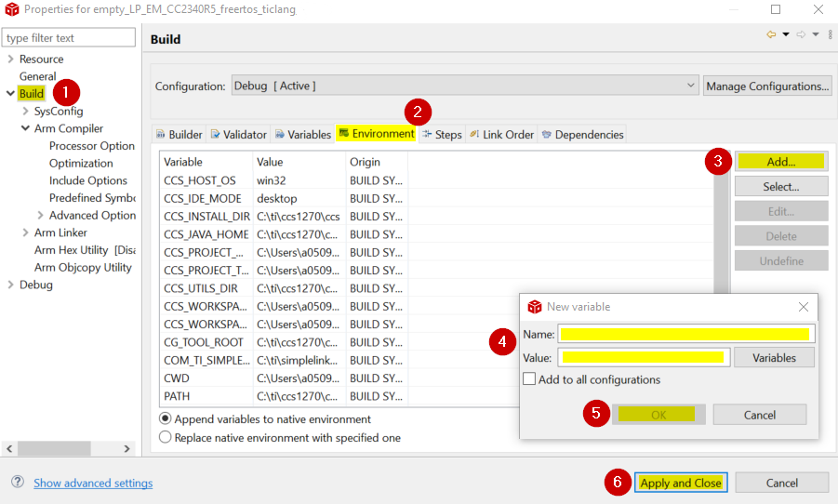Expand the Resource tree node
The height and width of the screenshot is (504, 838).
tap(10, 59)
